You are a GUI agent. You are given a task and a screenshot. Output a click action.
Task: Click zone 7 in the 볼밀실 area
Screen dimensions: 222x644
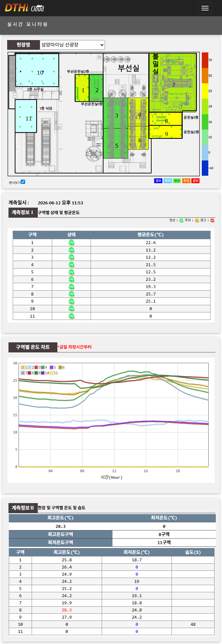coord(173,83)
